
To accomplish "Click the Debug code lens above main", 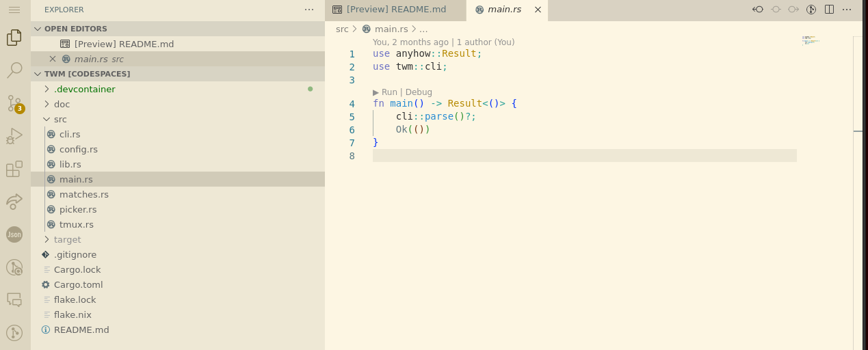I will click(x=419, y=92).
